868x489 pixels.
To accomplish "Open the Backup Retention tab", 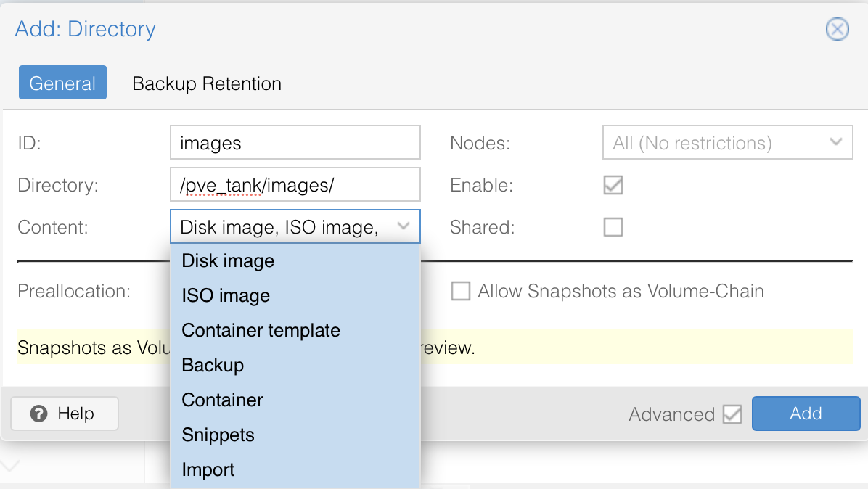I will pyautogui.click(x=207, y=83).
